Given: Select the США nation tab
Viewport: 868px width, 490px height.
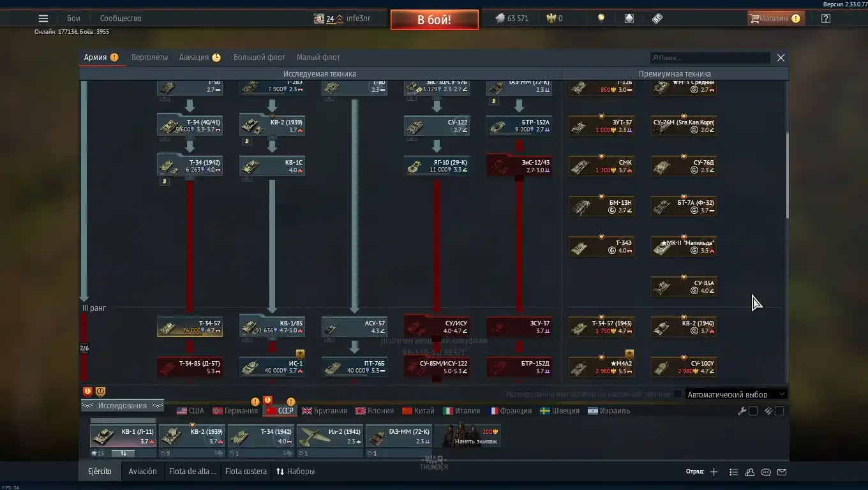Looking at the screenshot, I should [x=190, y=411].
